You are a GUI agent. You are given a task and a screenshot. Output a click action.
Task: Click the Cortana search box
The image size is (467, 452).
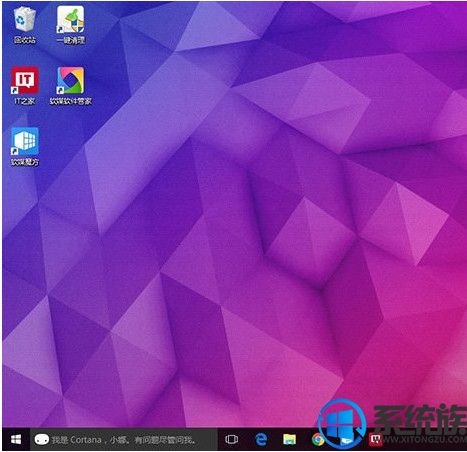click(x=124, y=439)
